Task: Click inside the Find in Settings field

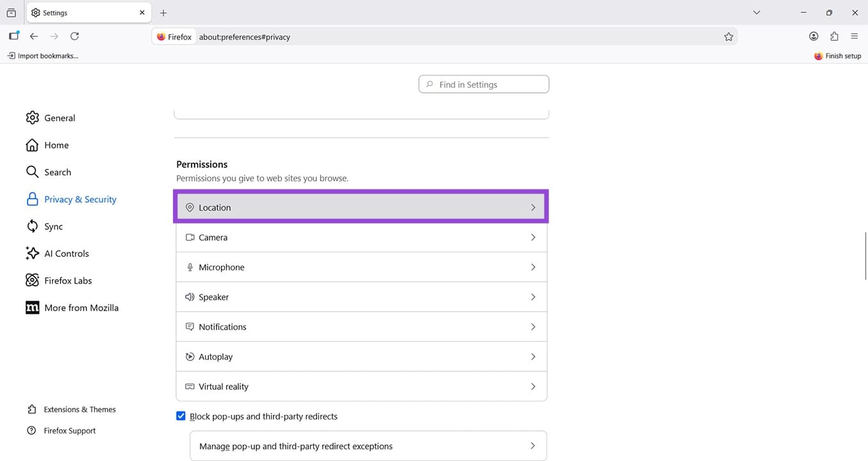Action: [x=484, y=84]
